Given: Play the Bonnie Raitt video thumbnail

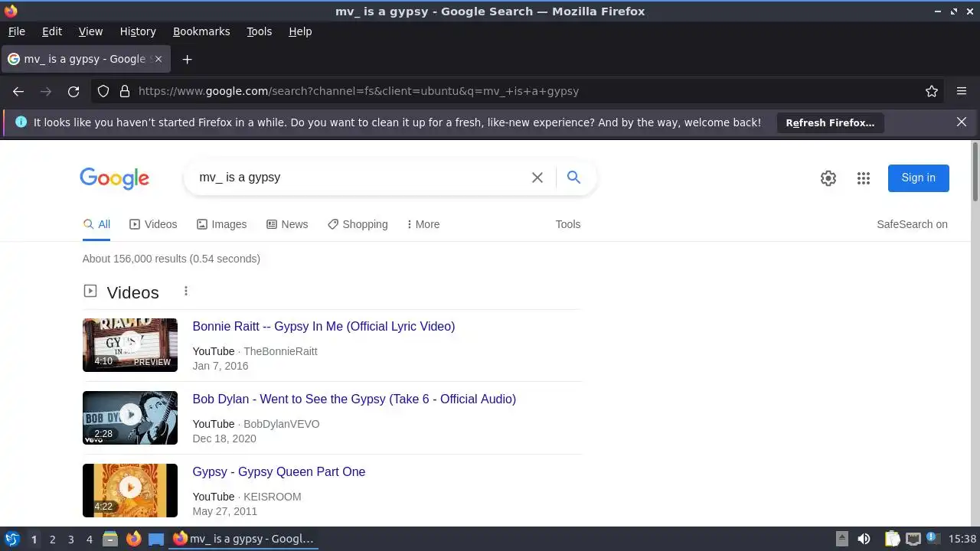Looking at the screenshot, I should point(130,345).
